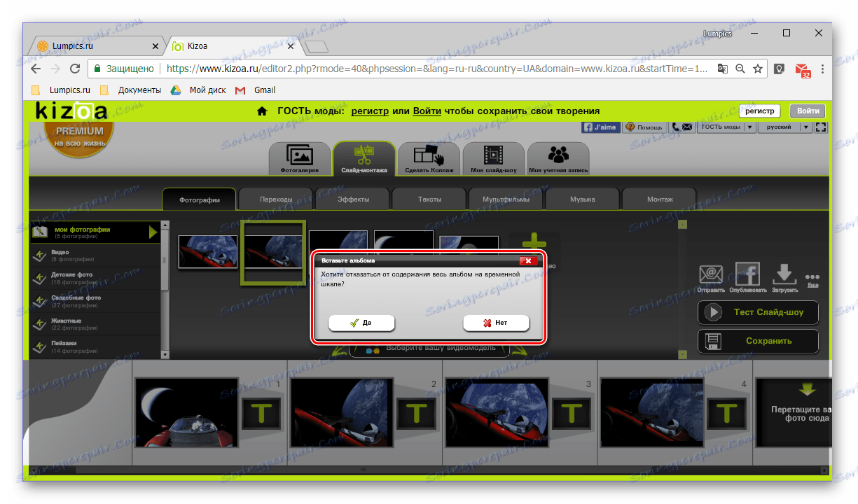Switch to the Мультфильмы tab
The height and width of the screenshot is (504, 858).
[x=506, y=199]
